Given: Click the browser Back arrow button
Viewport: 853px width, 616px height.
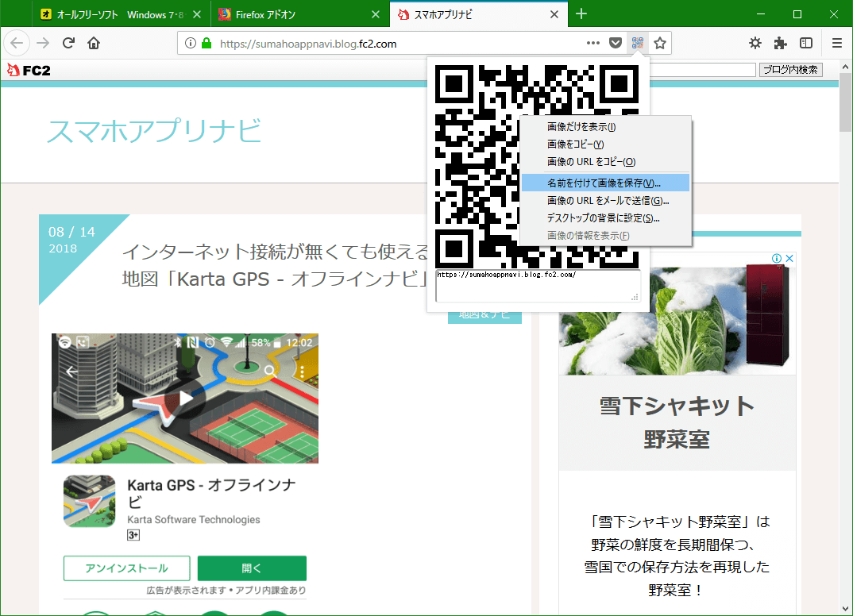Looking at the screenshot, I should coord(17,43).
